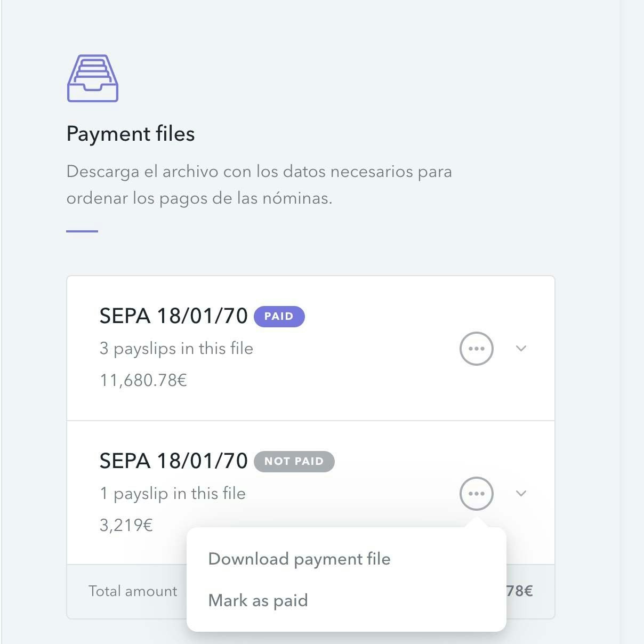
Task: Click the SEPA title next to PAID badge
Action: [173, 316]
